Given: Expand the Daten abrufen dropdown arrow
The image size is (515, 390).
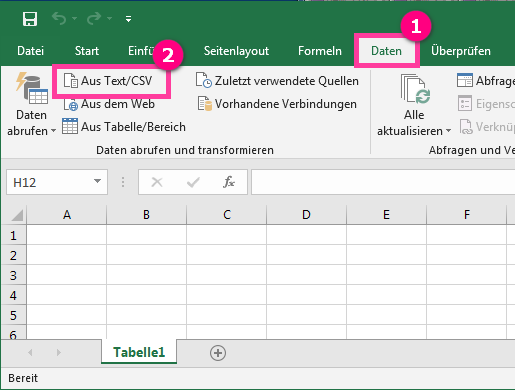Looking at the screenshot, I should [x=53, y=131].
